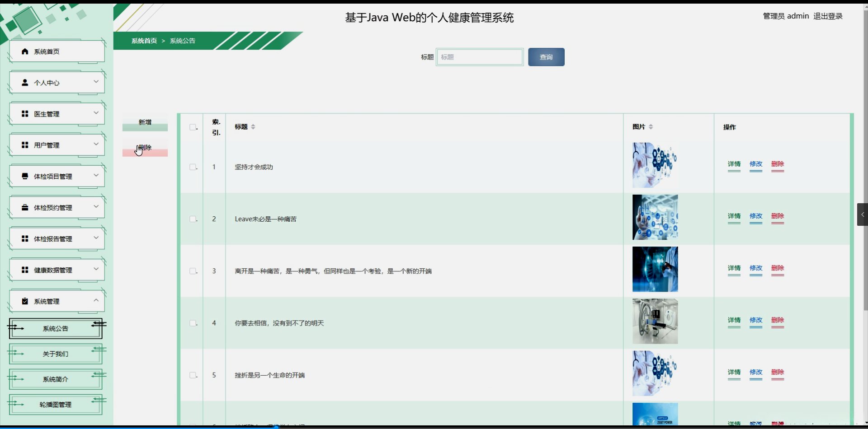Click the 管理员 admin user label
This screenshot has height=429, width=868.
(x=786, y=16)
